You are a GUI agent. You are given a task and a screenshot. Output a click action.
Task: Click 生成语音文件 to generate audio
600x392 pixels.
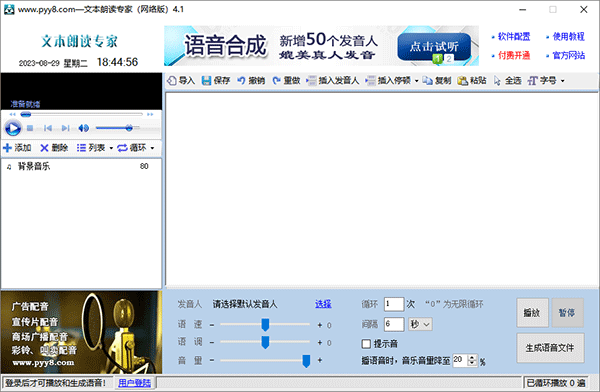550,348
